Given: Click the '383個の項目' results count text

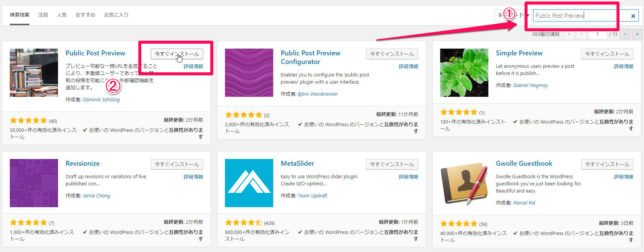Looking at the screenshot, I should pos(546,34).
